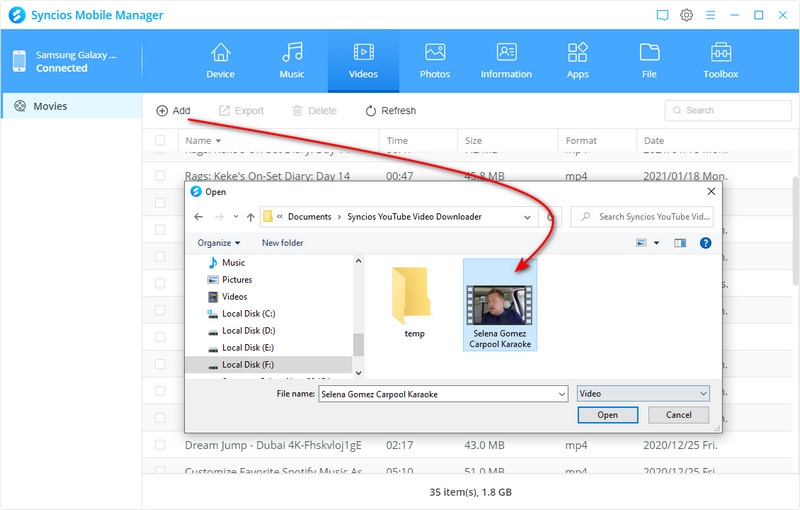Go back in the Open dialog
Screen dimensions: 800x510
[198, 217]
